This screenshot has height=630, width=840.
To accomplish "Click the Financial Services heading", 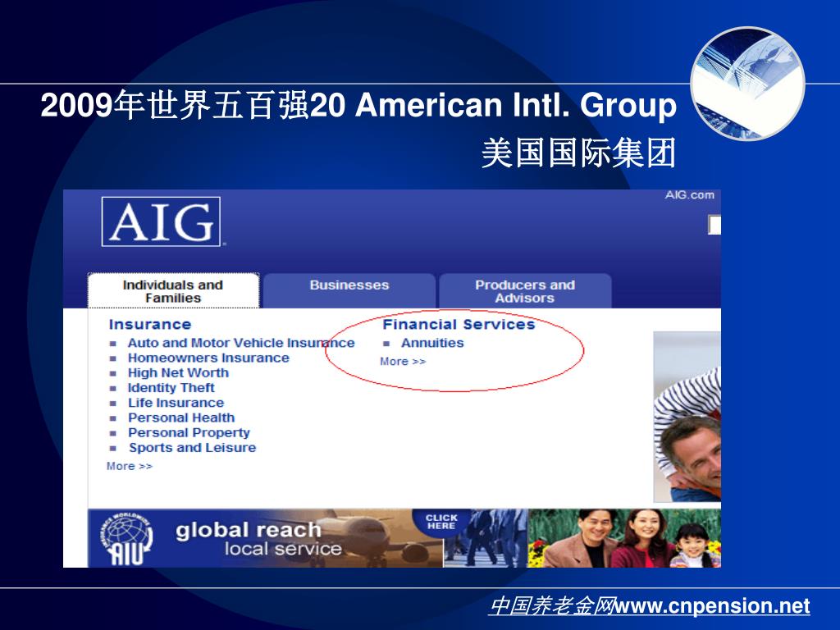I will click(459, 325).
